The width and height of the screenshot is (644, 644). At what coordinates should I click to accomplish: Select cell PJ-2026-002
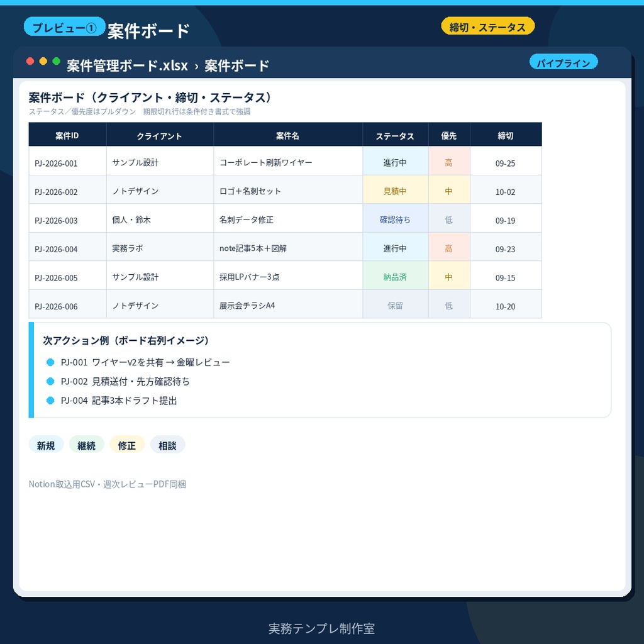pyautogui.click(x=67, y=190)
